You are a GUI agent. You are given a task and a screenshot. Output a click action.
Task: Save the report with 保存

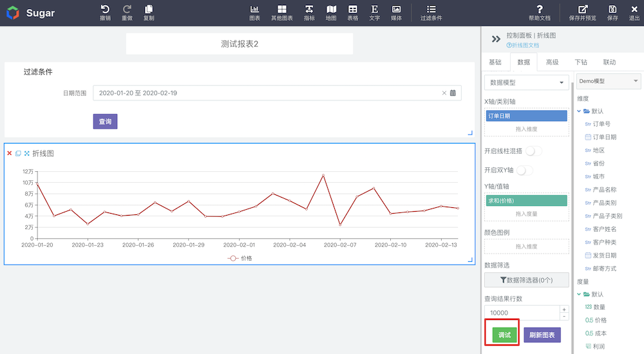(612, 13)
